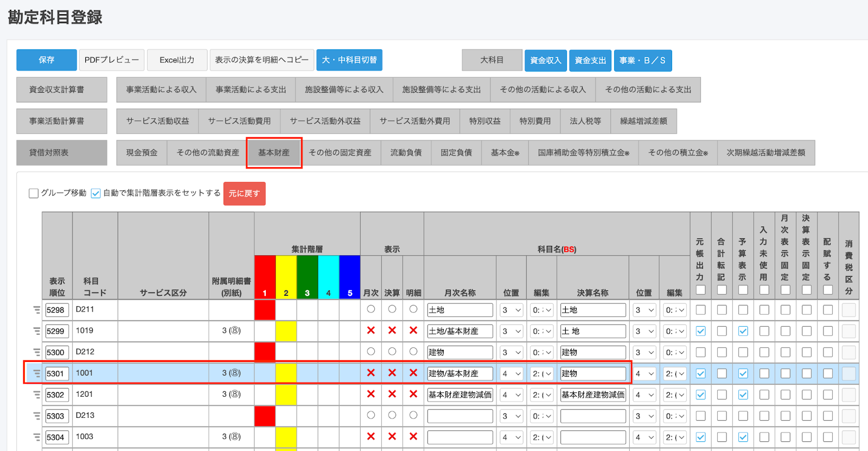Image resolution: width=868 pixels, height=451 pixels.
Task: Click drag handle icon for row 5299
Action: click(36, 331)
